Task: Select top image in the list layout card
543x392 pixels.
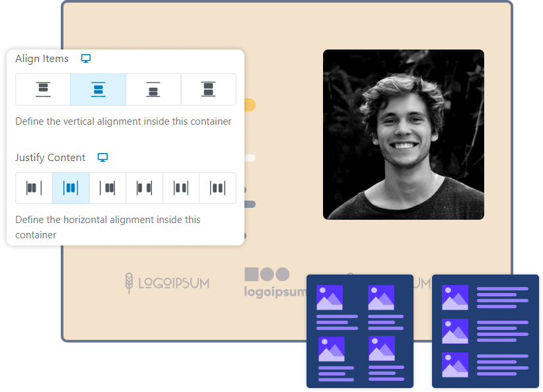Action: 455,298
